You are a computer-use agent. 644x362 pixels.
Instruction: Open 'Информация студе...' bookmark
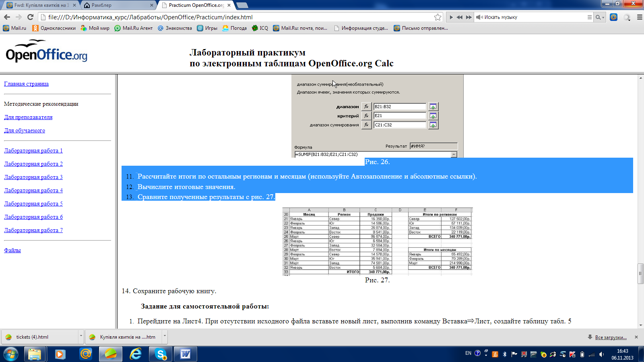(x=361, y=28)
